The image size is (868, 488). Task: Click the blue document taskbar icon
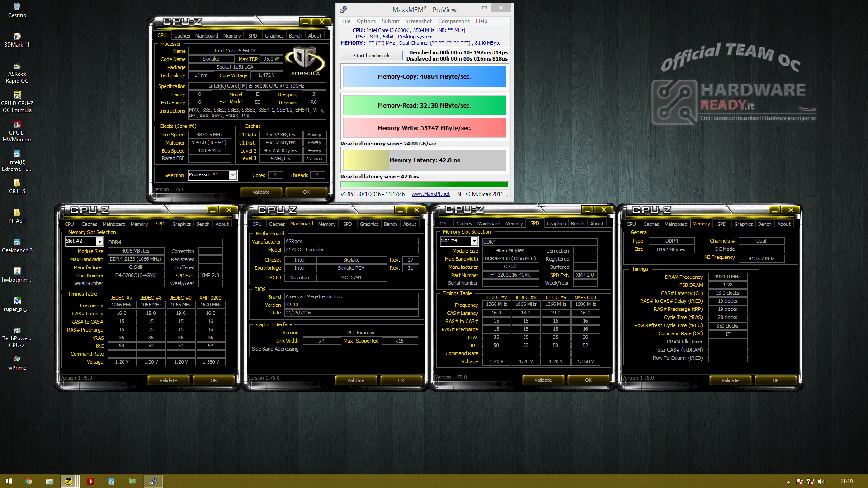[x=111, y=481]
